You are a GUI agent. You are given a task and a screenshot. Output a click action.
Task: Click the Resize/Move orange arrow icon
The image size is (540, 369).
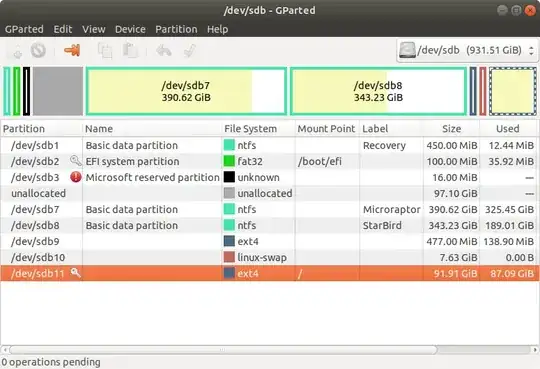point(72,50)
